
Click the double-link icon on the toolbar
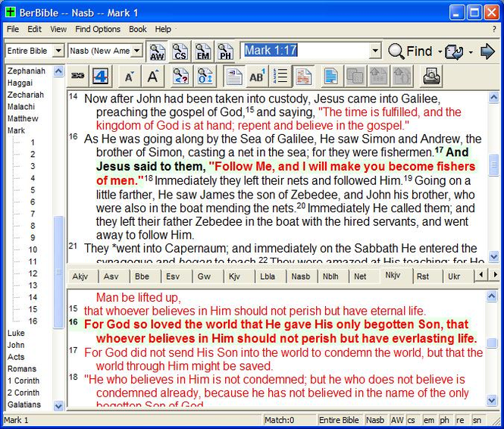click(77, 76)
